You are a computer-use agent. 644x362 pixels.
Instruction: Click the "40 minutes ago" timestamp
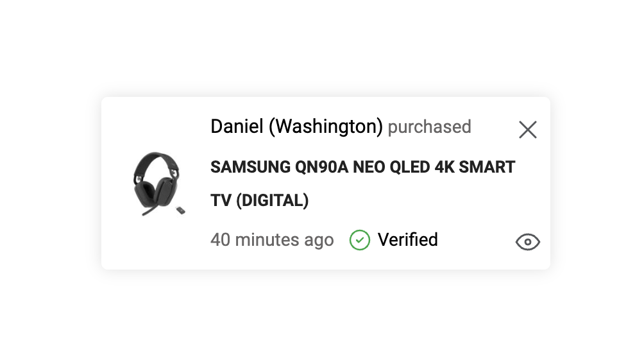[272, 240]
